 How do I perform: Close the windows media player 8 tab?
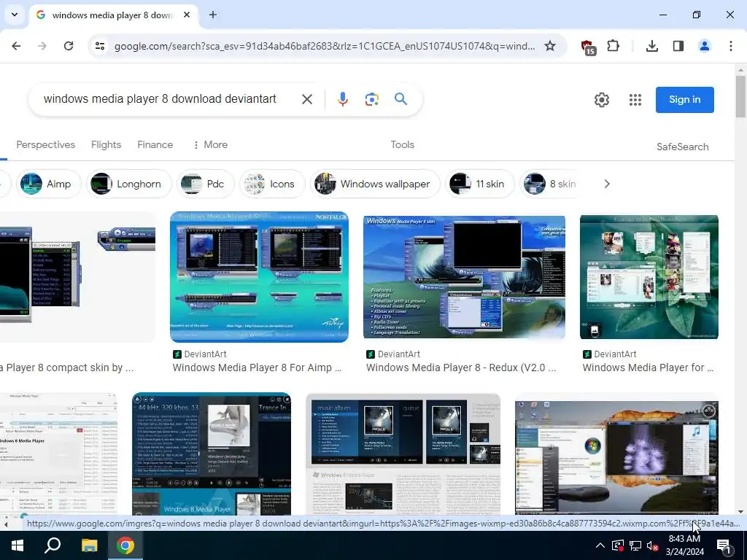pyautogui.click(x=187, y=15)
